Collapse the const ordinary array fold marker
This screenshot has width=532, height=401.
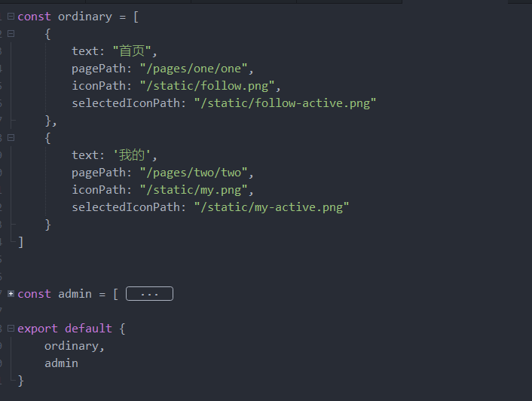[11, 17]
